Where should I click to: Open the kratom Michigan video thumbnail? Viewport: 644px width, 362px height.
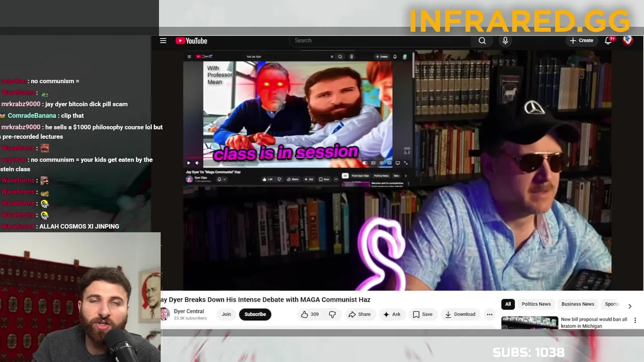(x=529, y=322)
